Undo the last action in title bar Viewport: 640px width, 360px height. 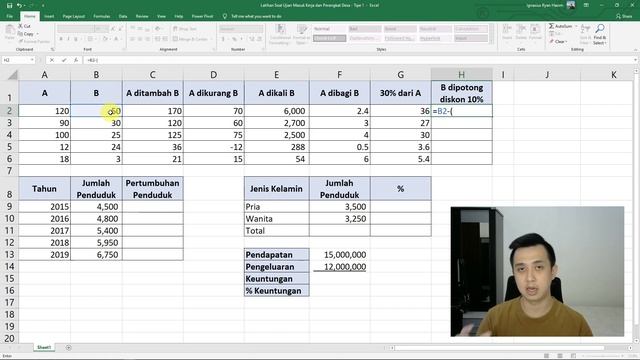click(x=19, y=6)
